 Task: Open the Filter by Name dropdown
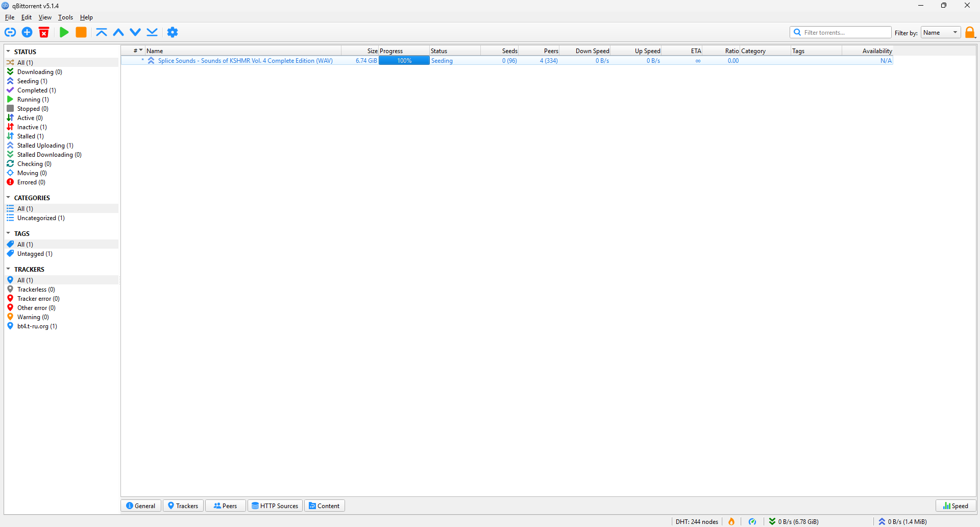coord(941,32)
